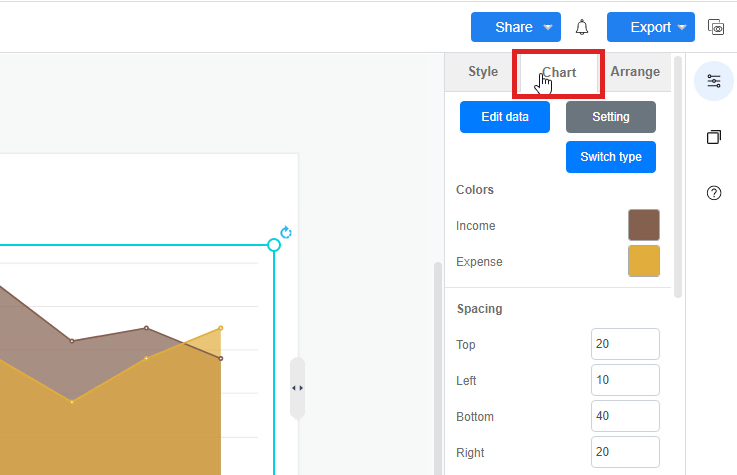The width and height of the screenshot is (737, 475).
Task: Switch to the Style tab
Action: [x=483, y=72]
